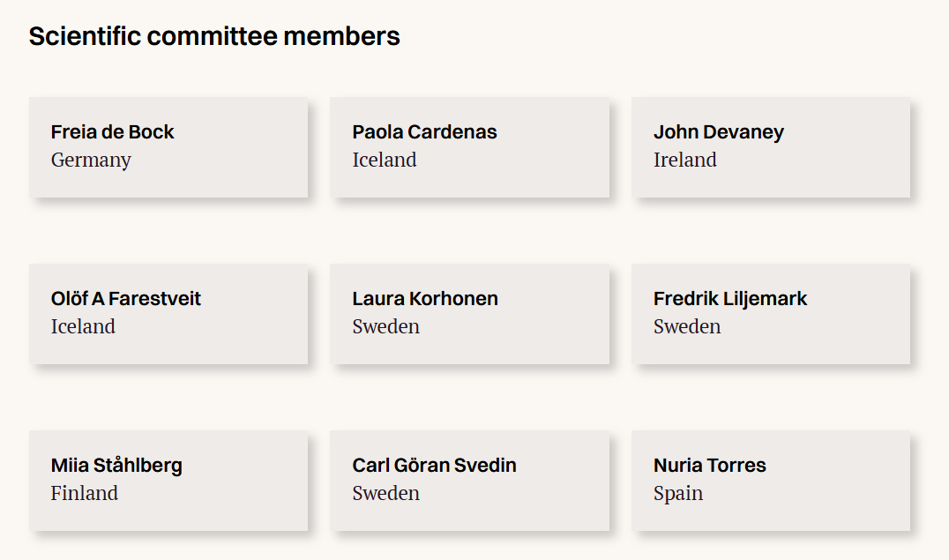
Task: Click the Miia Ståhlberg name
Action: (116, 466)
